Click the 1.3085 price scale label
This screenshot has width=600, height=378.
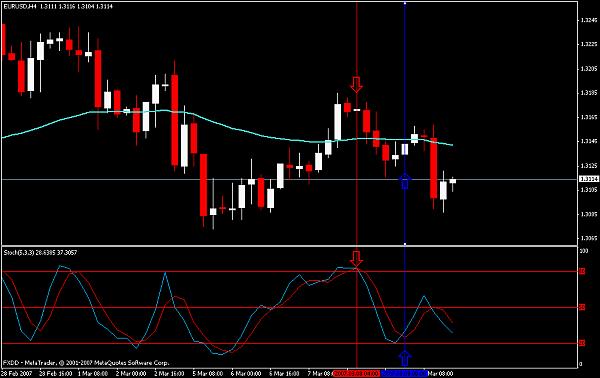(589, 214)
